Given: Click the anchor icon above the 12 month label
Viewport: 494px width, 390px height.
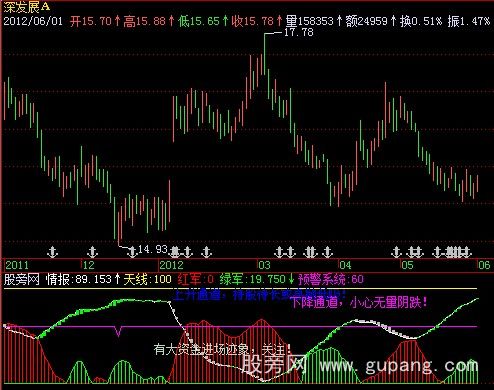Looking at the screenshot, I should 93,252.
